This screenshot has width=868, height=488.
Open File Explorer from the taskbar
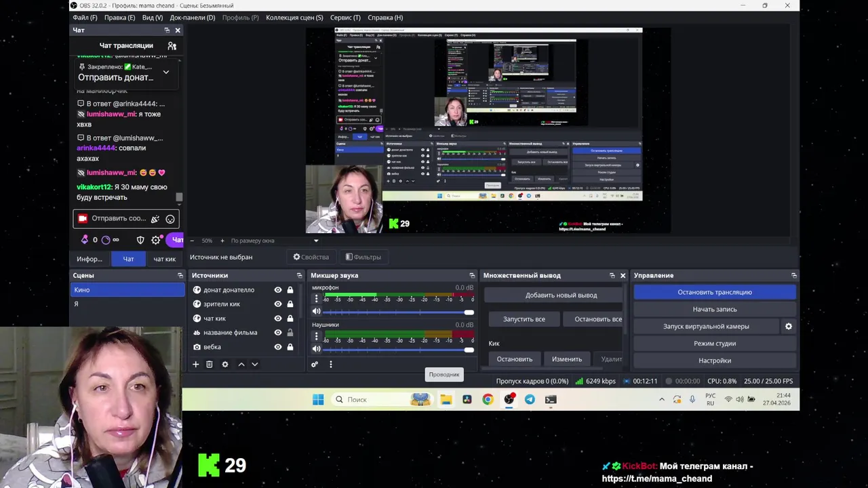coord(446,399)
